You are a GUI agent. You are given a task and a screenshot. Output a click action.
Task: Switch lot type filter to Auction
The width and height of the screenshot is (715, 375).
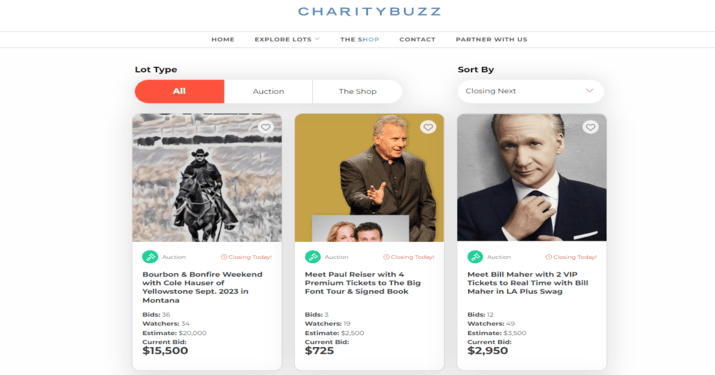click(269, 91)
